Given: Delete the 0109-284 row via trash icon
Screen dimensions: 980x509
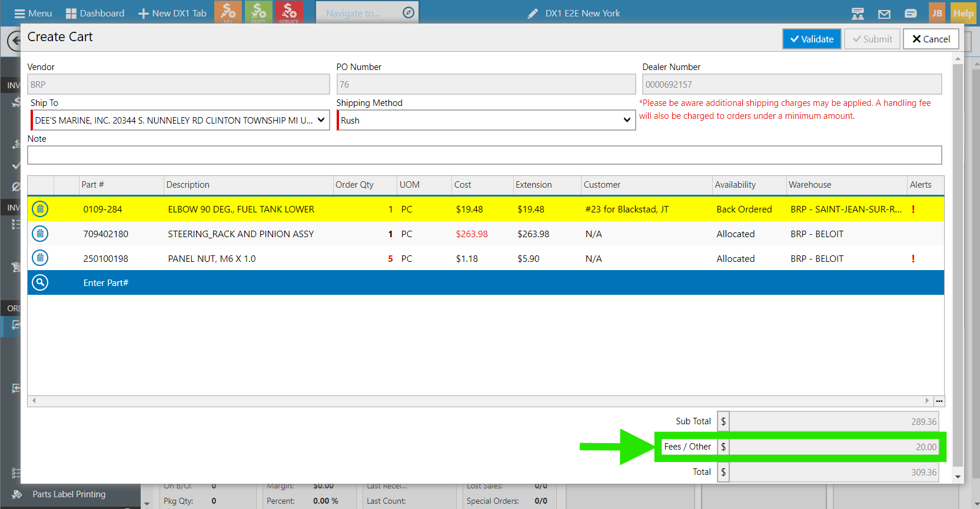Looking at the screenshot, I should (x=40, y=209).
